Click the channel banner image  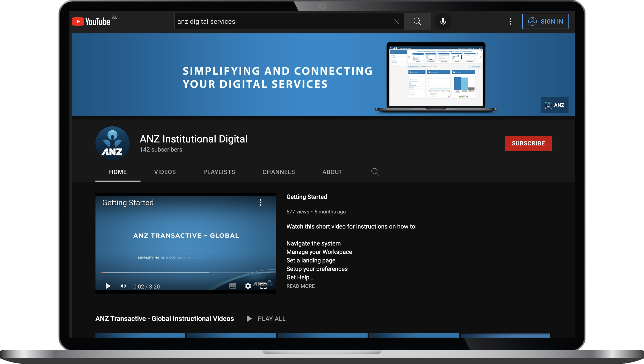coord(323,75)
